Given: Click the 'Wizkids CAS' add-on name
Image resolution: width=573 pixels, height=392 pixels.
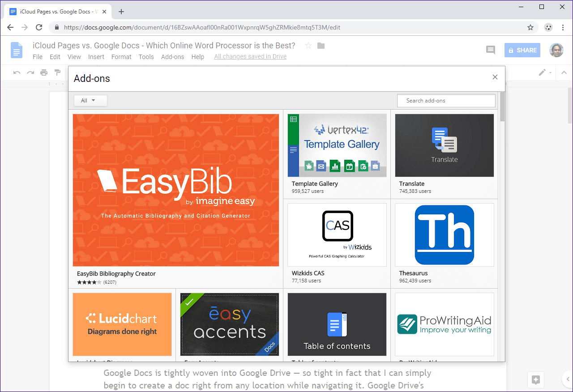Looking at the screenshot, I should 308,273.
